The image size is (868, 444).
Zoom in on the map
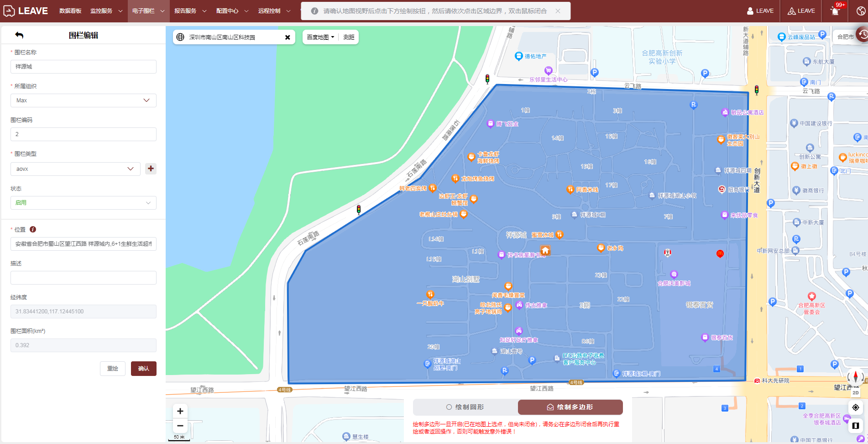tap(180, 411)
